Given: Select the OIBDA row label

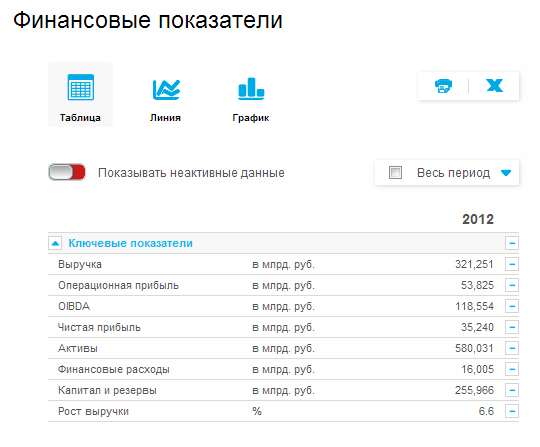Looking at the screenshot, I should [74, 306].
